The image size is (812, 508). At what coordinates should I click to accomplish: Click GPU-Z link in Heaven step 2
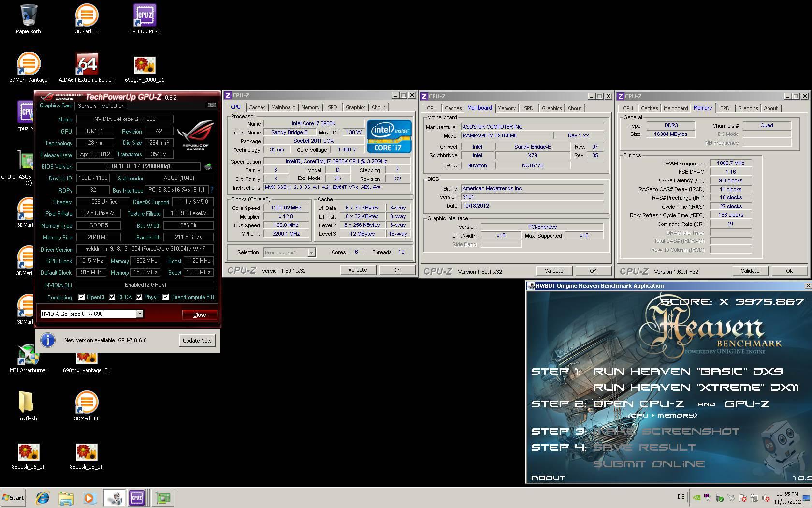click(x=747, y=403)
